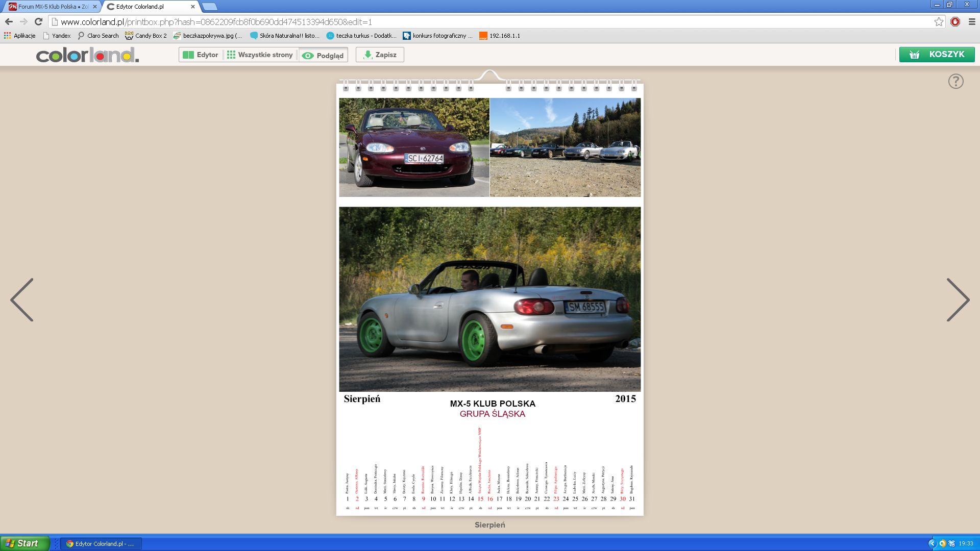Click the maroon Mazda photo
980x551 pixels.
414,147
